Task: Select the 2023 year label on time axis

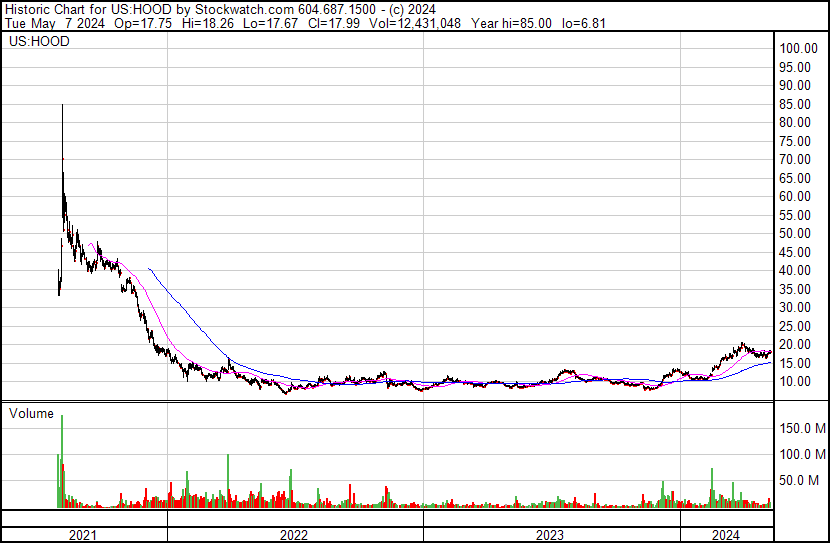Action: pos(550,535)
